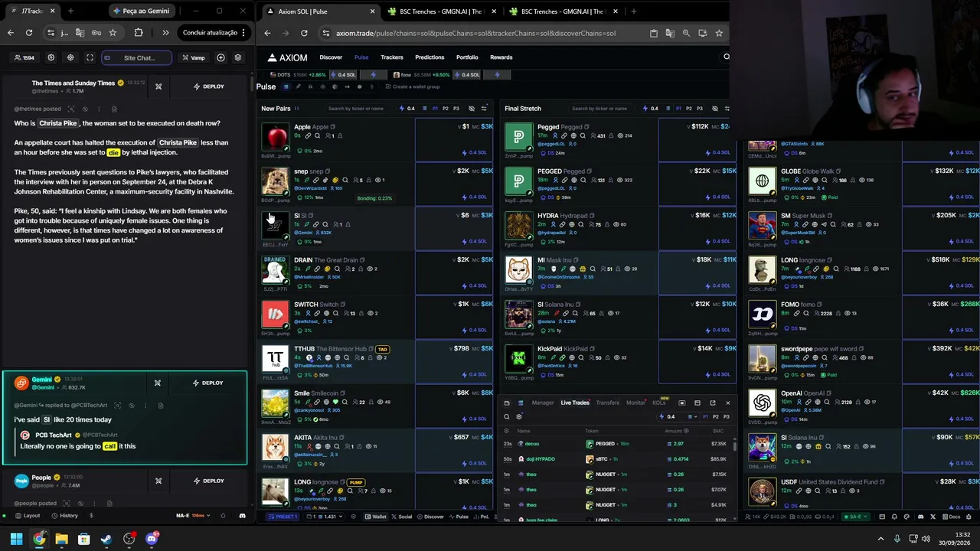The width and height of the screenshot is (980, 551).
Task: Click the plus circle icon beside Vamp
Action: click(x=220, y=57)
